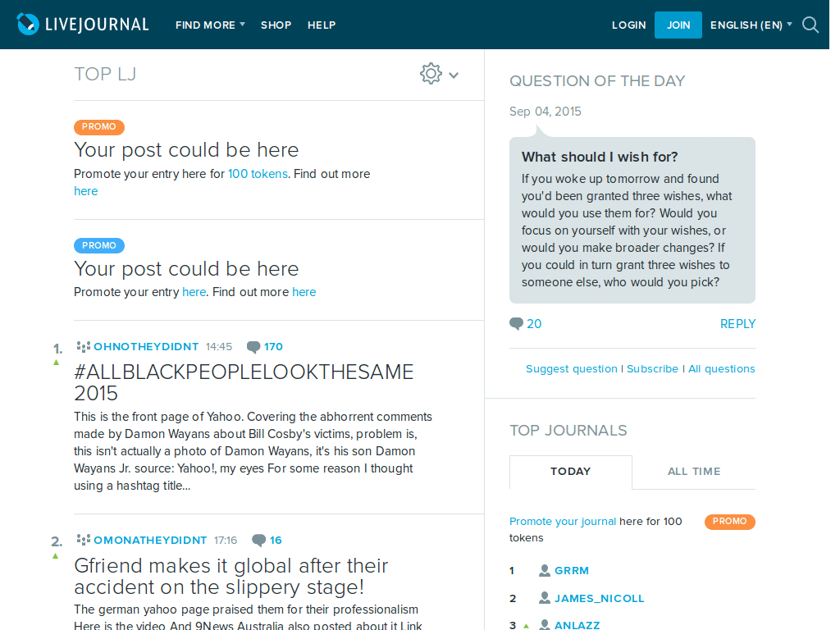This screenshot has width=840, height=630.
Task: Expand the FIND MORE dropdown
Action: click(x=210, y=25)
